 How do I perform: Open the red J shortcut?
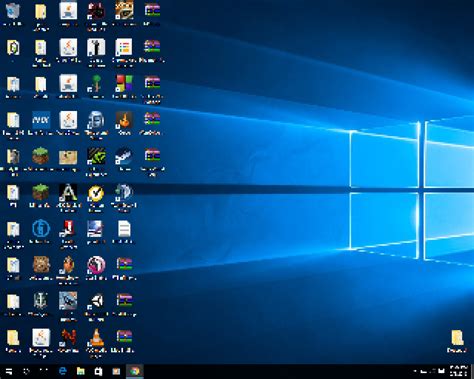(68, 229)
